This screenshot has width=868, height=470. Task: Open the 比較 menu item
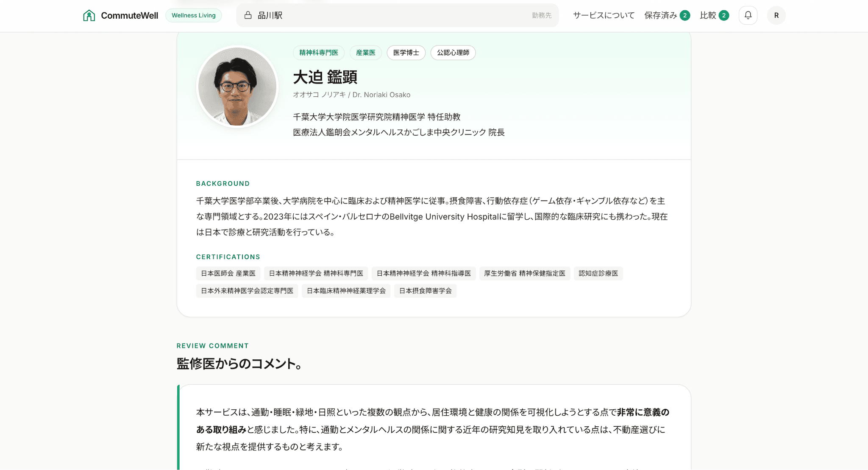(x=709, y=15)
